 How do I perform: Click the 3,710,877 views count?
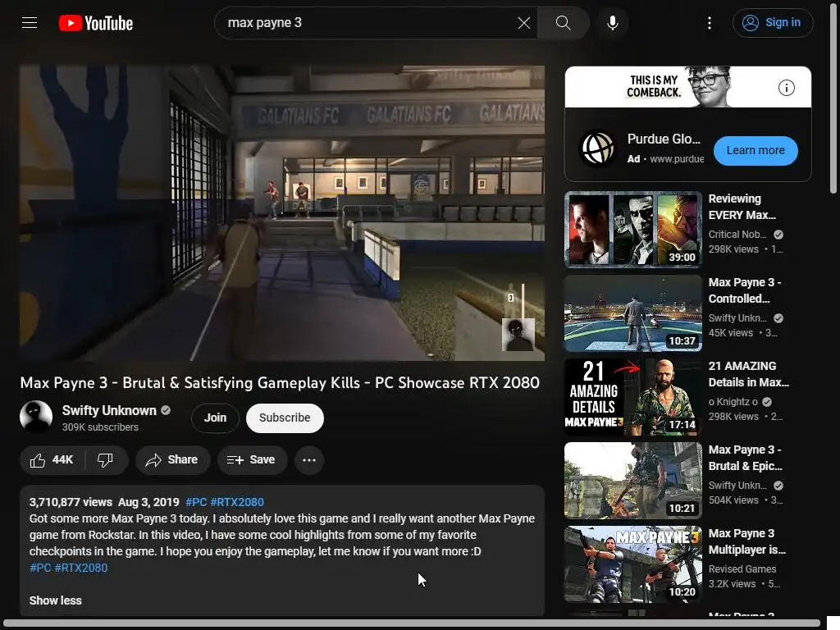71,502
